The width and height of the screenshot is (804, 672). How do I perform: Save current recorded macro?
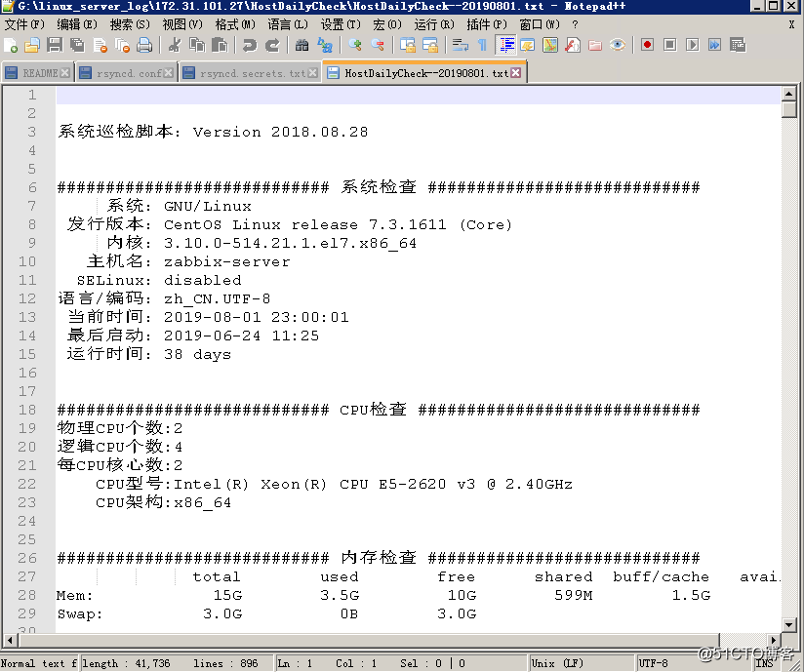(x=738, y=45)
